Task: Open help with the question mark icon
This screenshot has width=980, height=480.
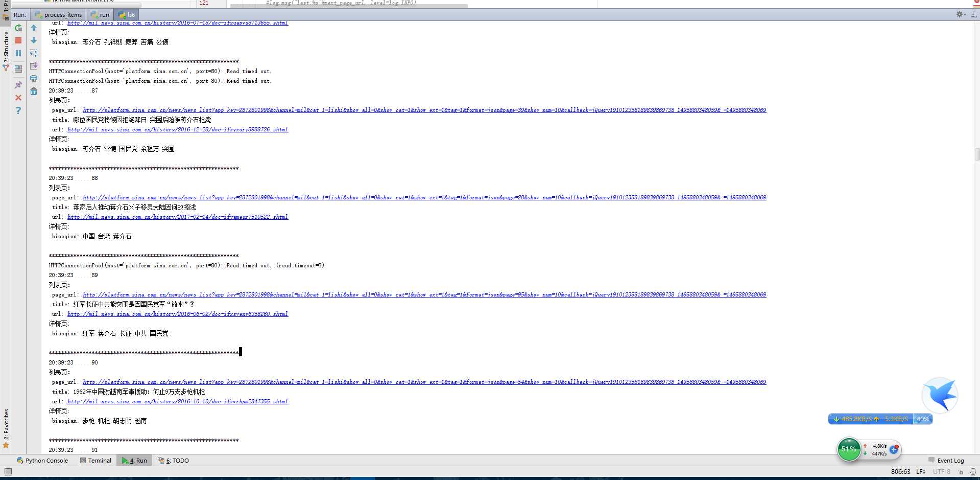Action: (x=18, y=110)
